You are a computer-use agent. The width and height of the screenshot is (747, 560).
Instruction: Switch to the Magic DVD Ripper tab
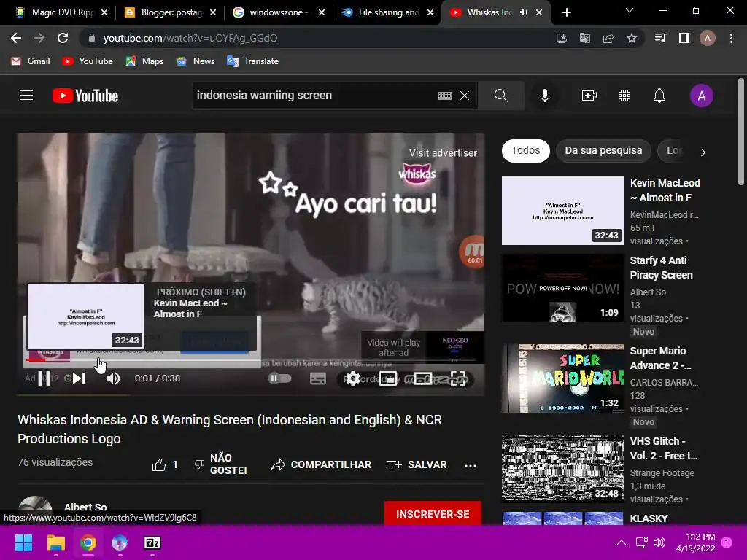[61, 12]
